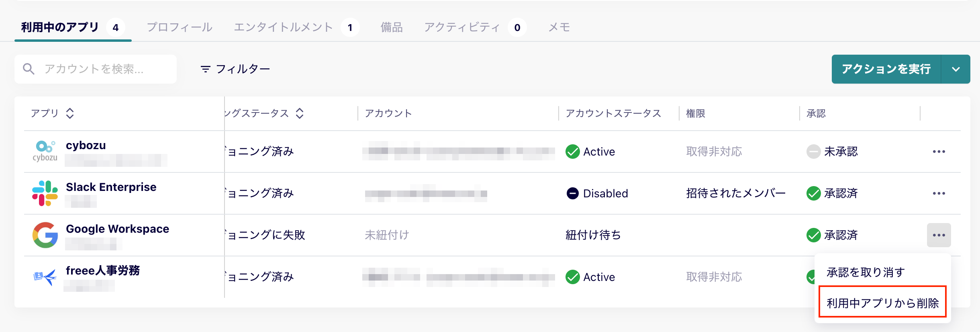
Task: Click the 紐付け待ち status text
Action: [593, 235]
